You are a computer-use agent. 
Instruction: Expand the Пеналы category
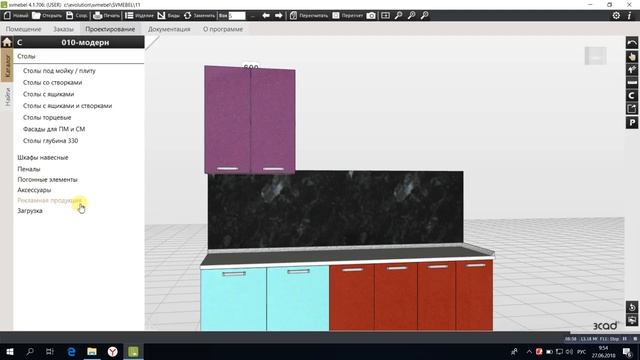point(29,169)
